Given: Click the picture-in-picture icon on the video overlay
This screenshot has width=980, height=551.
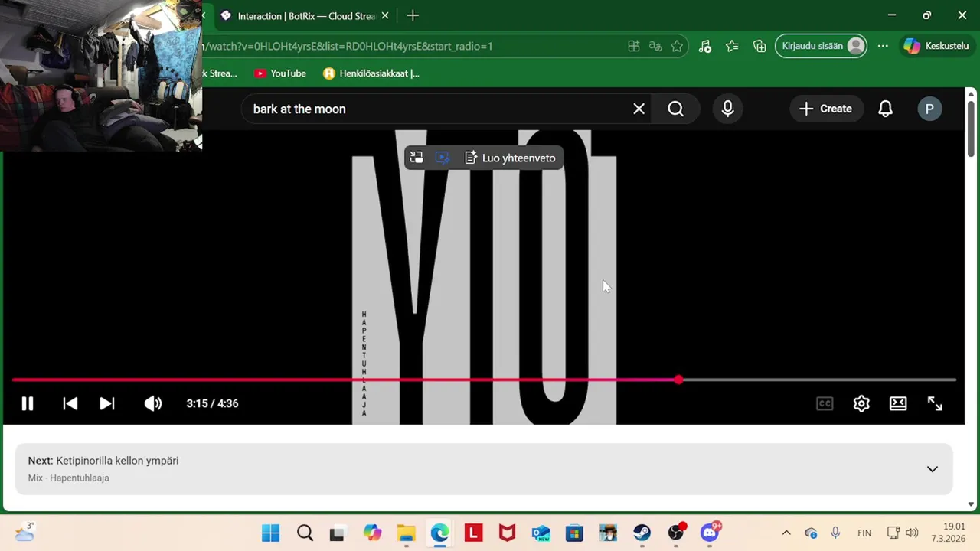Looking at the screenshot, I should click(x=416, y=158).
